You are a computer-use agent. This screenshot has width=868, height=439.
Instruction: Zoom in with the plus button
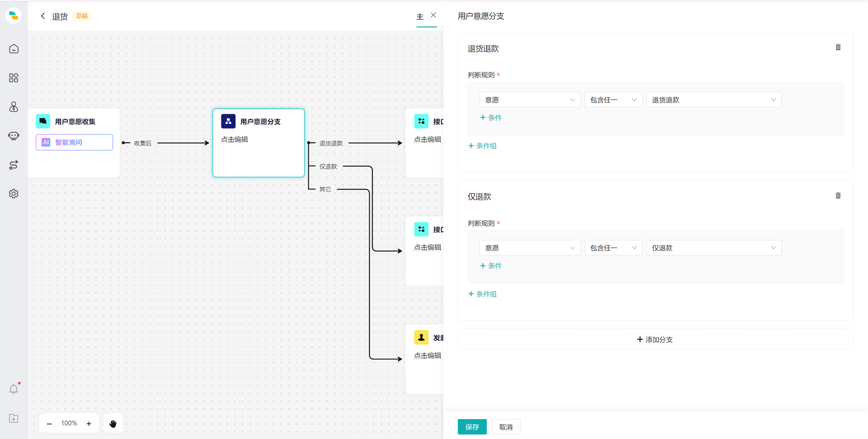89,424
